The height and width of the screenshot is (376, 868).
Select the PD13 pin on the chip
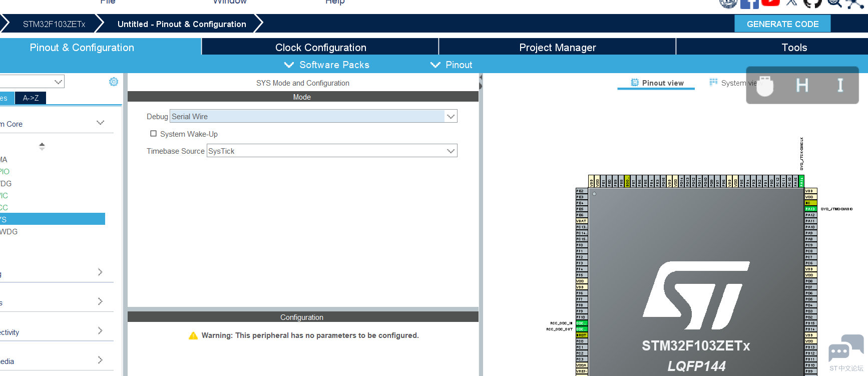pyautogui.click(x=810, y=347)
